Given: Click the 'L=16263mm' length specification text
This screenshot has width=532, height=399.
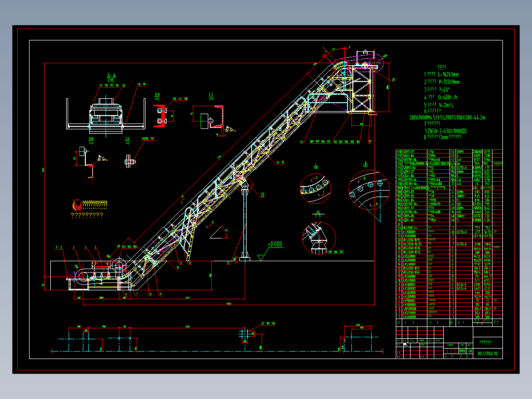Looking at the screenshot, I should point(448,75).
